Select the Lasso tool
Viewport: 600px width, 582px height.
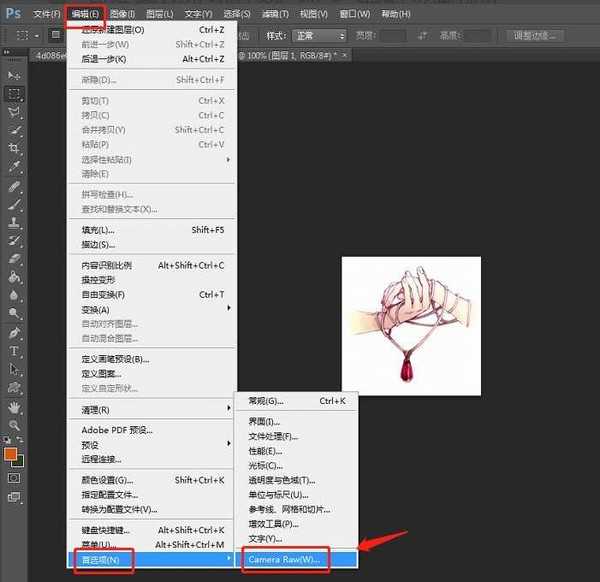15,112
